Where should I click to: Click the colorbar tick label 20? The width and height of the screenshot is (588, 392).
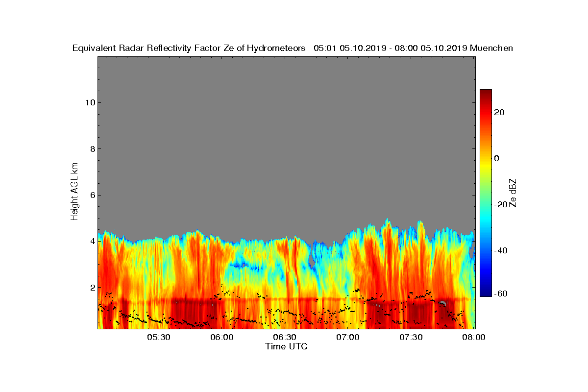click(499, 112)
